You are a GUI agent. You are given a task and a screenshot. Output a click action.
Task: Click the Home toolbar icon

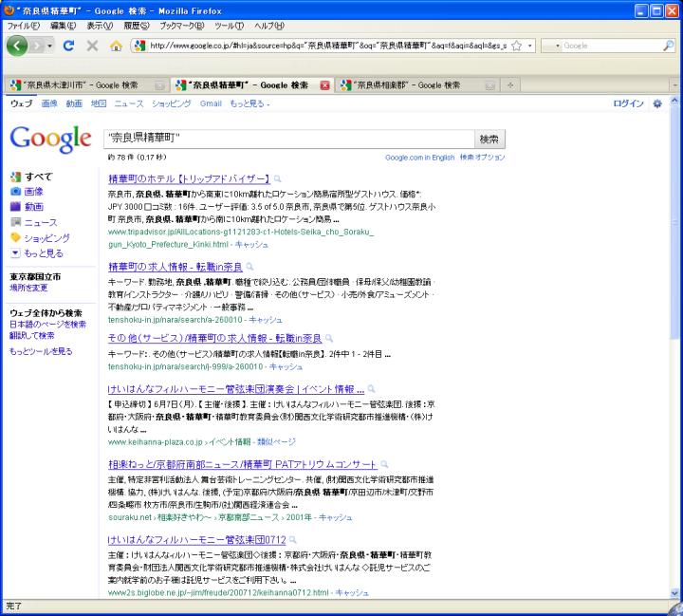pos(117,46)
